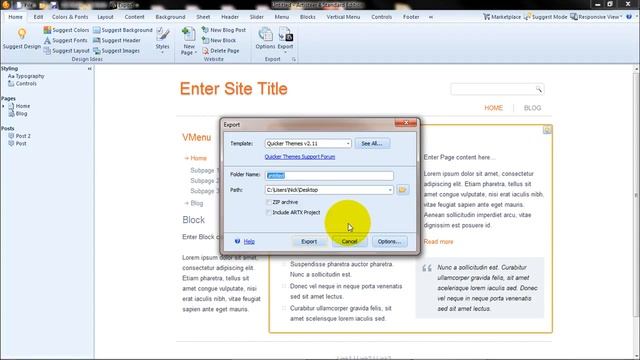Expand the Path dropdown list
Image resolution: width=640 pixels, height=360 pixels.
(390, 190)
